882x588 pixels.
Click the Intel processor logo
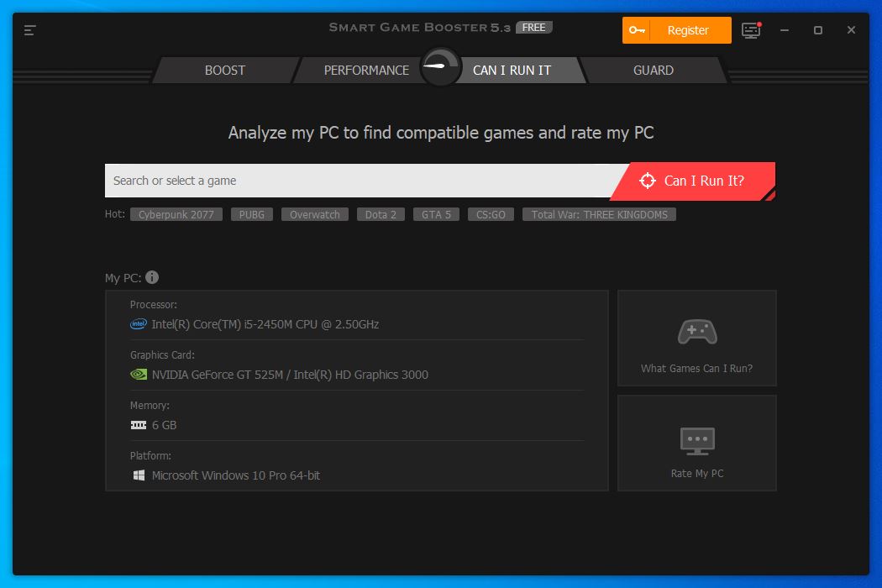point(139,324)
